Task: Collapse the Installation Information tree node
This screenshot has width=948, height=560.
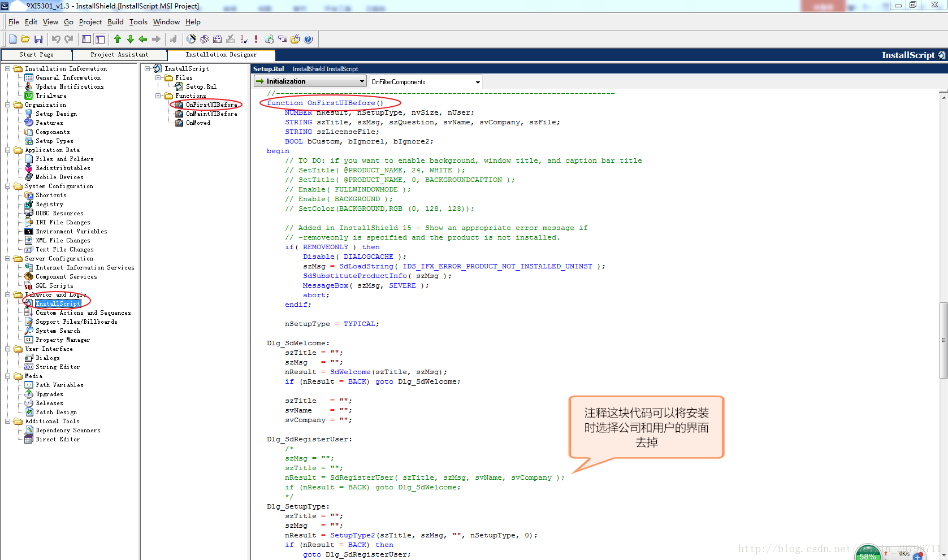Action: click(x=8, y=68)
